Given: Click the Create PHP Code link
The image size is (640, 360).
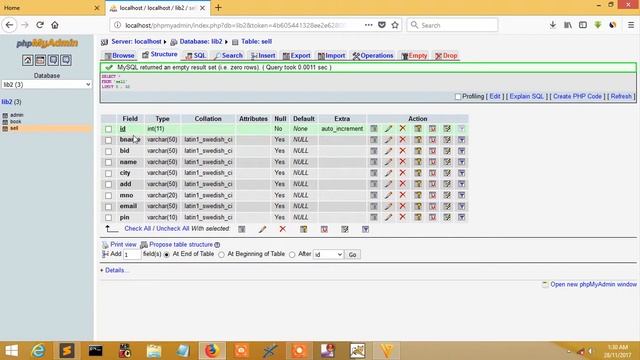Looking at the screenshot, I should 577,96.
